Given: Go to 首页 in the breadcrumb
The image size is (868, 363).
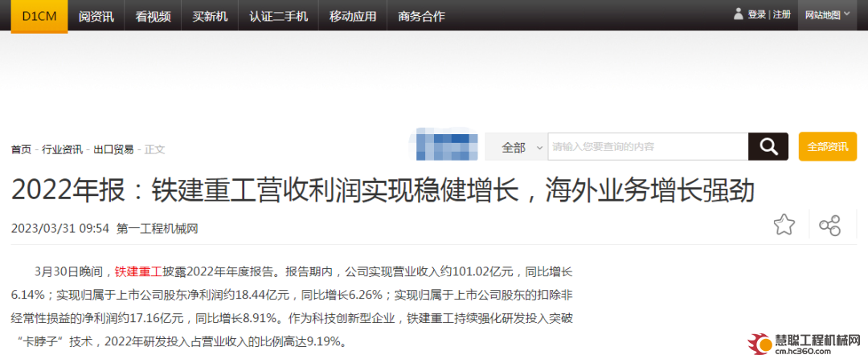Looking at the screenshot, I should point(21,149).
